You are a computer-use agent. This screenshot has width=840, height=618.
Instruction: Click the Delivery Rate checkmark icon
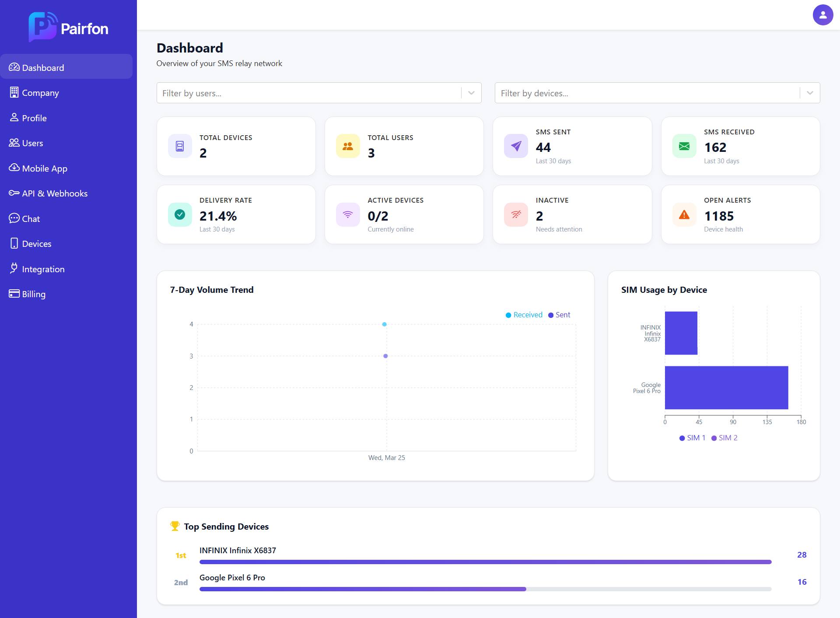click(180, 214)
